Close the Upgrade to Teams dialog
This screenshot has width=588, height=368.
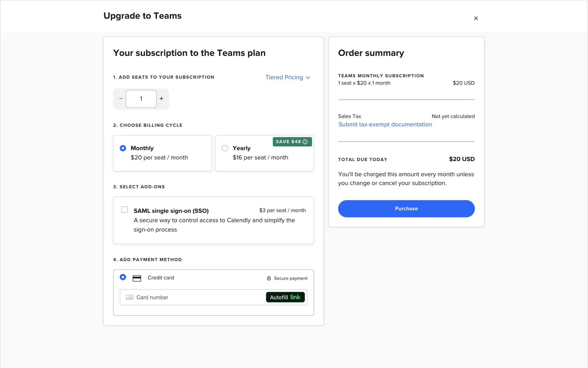point(476,18)
